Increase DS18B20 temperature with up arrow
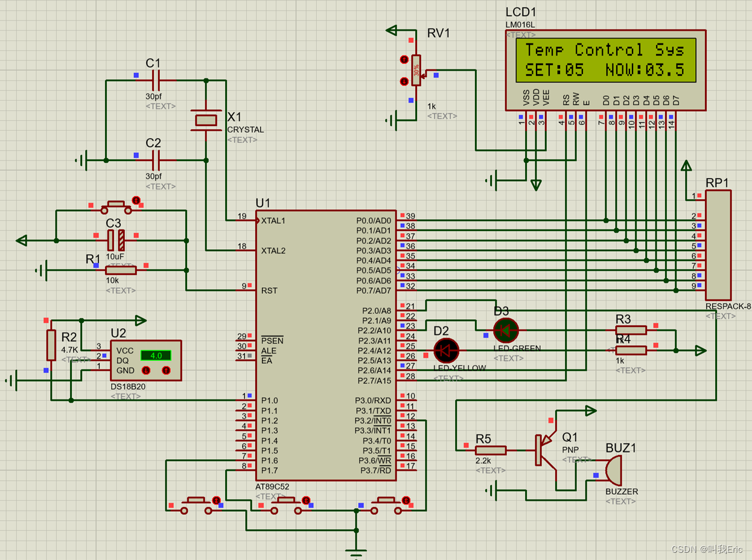The image size is (752, 560). point(166,370)
